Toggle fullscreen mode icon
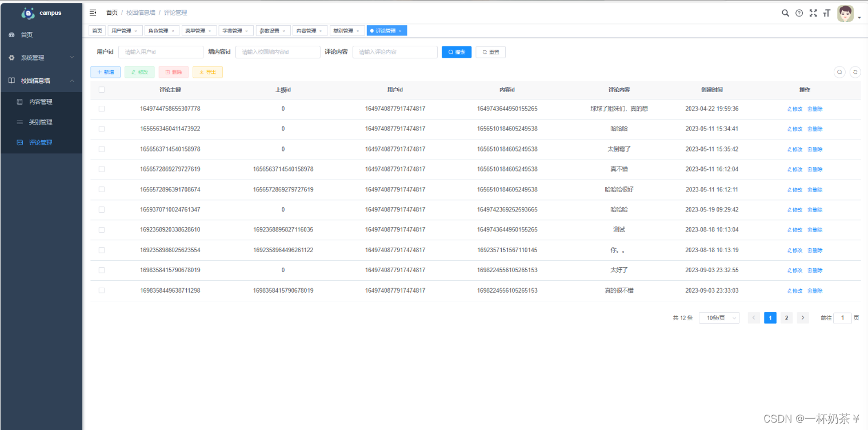Viewport: 868px width, 430px height. [x=813, y=13]
